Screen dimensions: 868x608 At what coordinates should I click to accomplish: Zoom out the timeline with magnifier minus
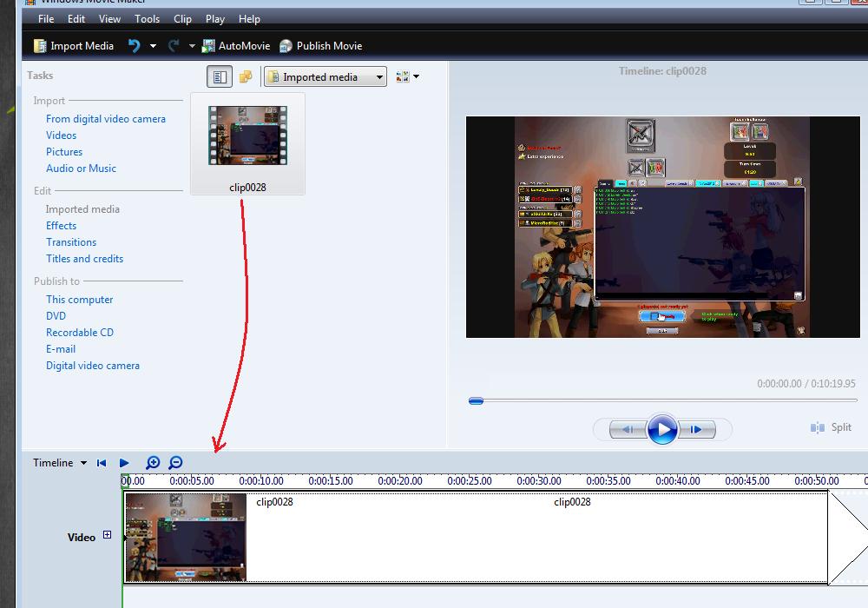175,463
